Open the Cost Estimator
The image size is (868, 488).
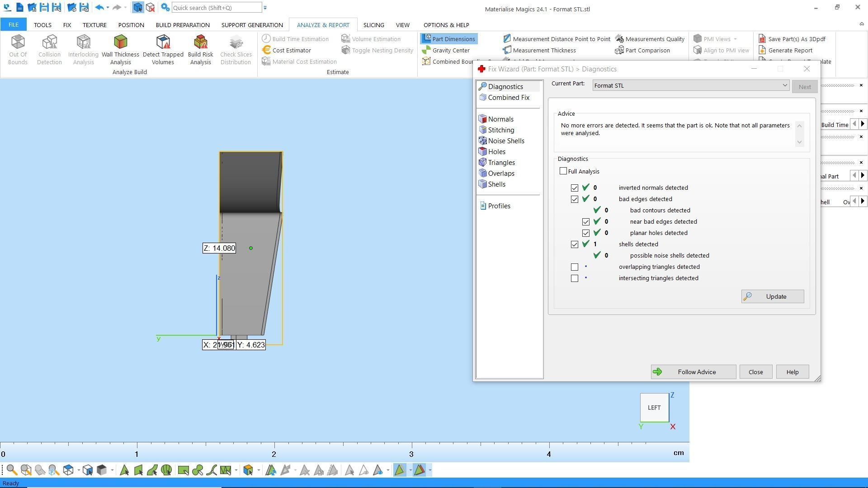click(x=287, y=50)
